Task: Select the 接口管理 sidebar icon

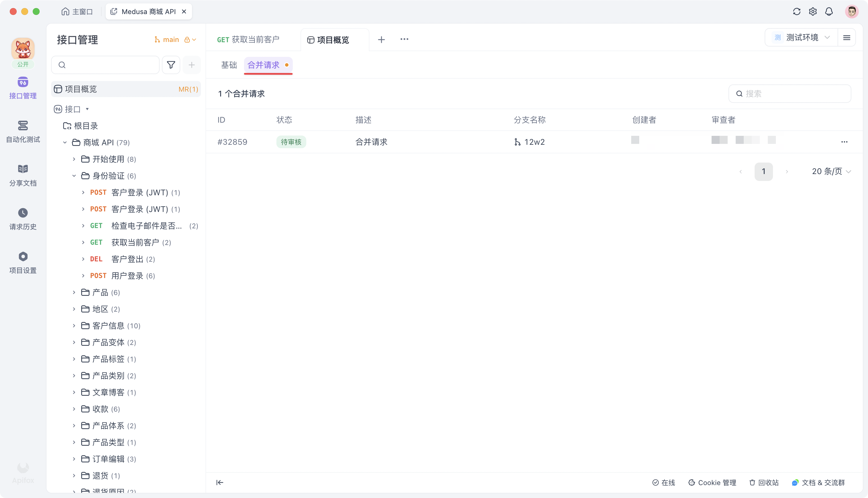Action: [x=23, y=87]
